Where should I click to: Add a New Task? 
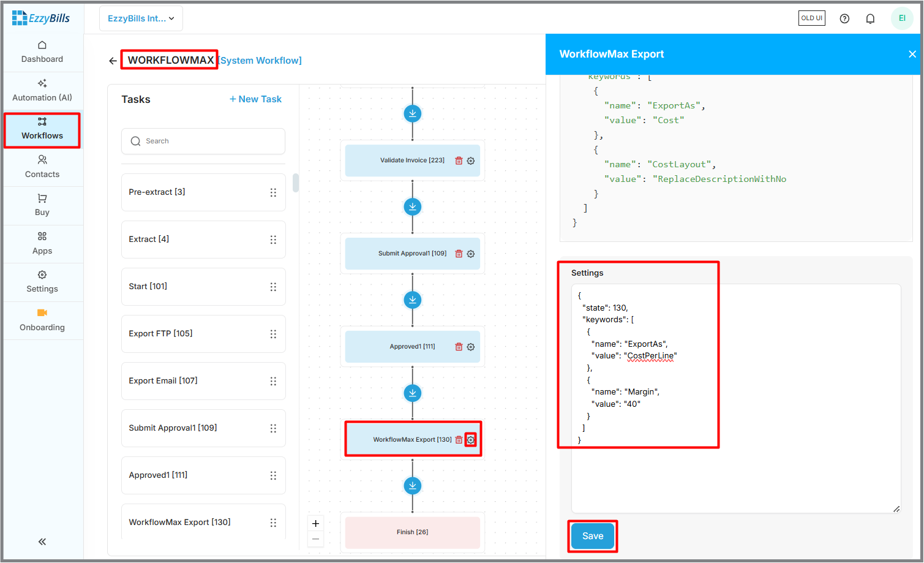255,99
